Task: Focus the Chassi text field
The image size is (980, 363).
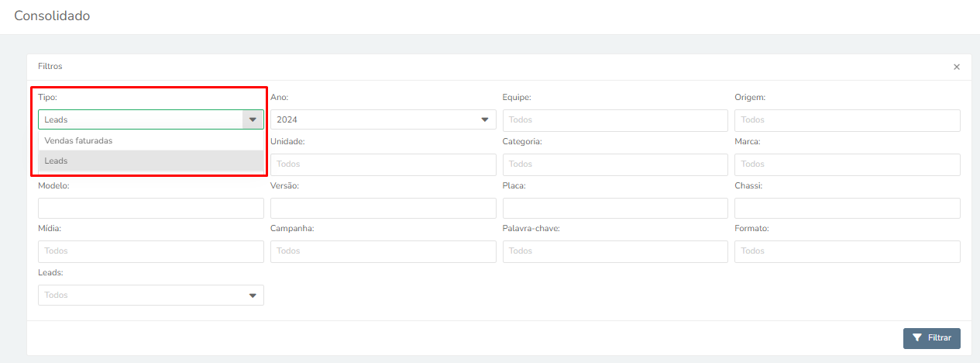Action: pyautogui.click(x=848, y=208)
